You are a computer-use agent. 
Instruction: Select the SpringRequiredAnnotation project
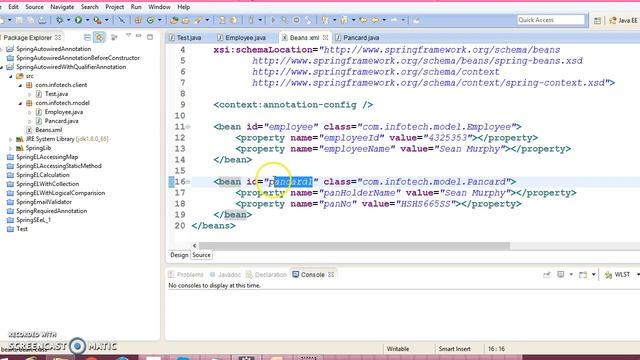coord(51,211)
